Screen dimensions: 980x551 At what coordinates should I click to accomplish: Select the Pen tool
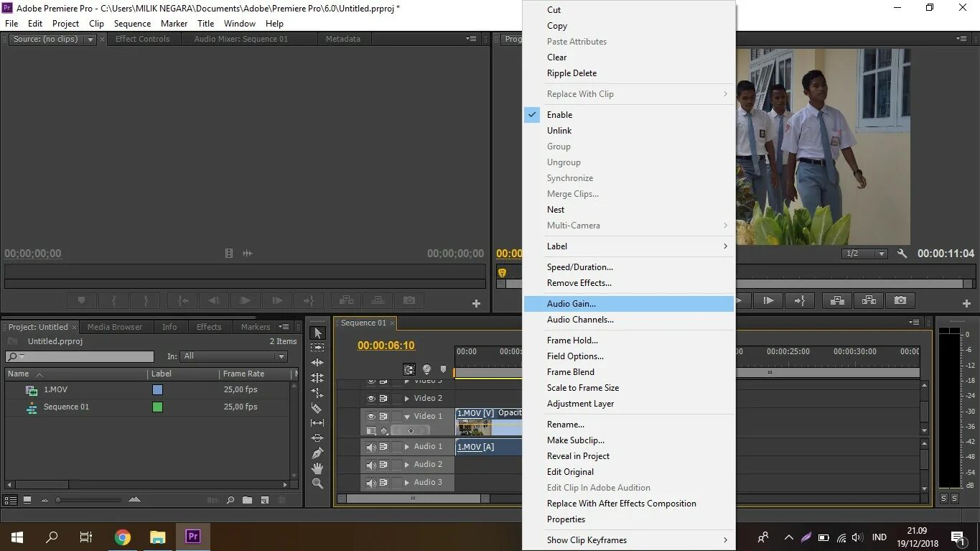coord(317,453)
